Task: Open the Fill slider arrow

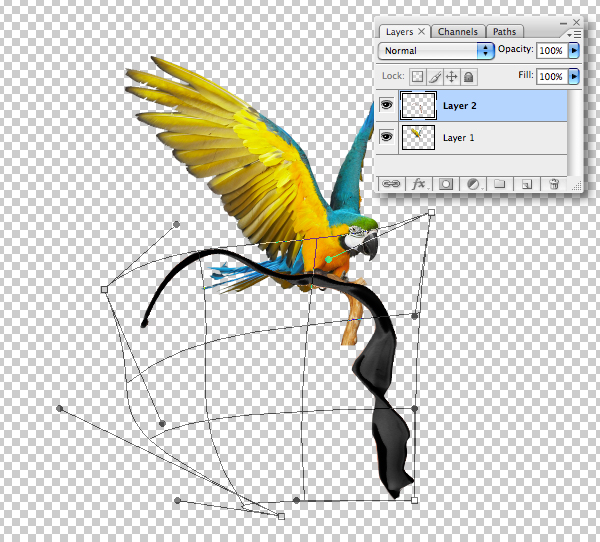Action: coord(574,77)
